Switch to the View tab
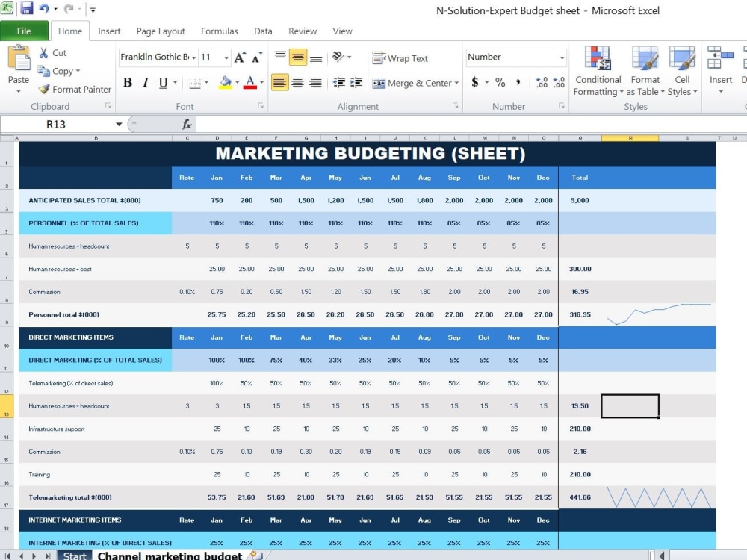This screenshot has width=747, height=560. pos(342,31)
